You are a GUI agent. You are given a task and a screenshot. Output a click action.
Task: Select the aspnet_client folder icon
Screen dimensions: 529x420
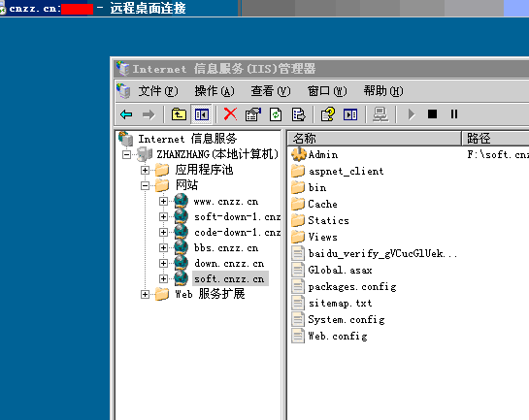298,171
